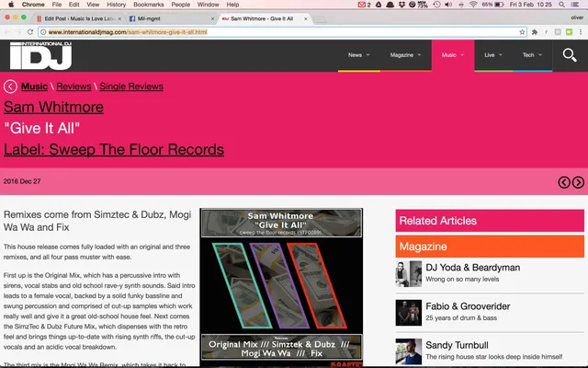
Task: Open the File menu
Action: click(x=57, y=5)
